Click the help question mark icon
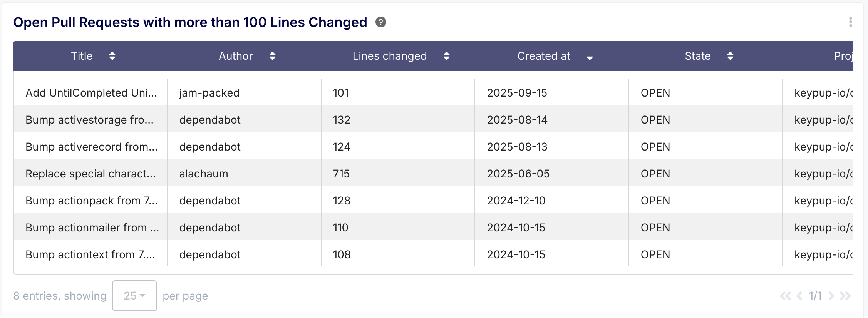Screen dimensions: 868x318 pos(381,22)
